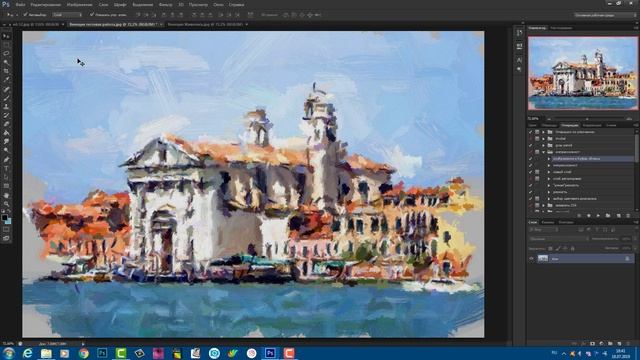Image resolution: width=640 pixels, height=360 pixels.
Task: Toggle checkmark of резкость action
Action: point(531,192)
